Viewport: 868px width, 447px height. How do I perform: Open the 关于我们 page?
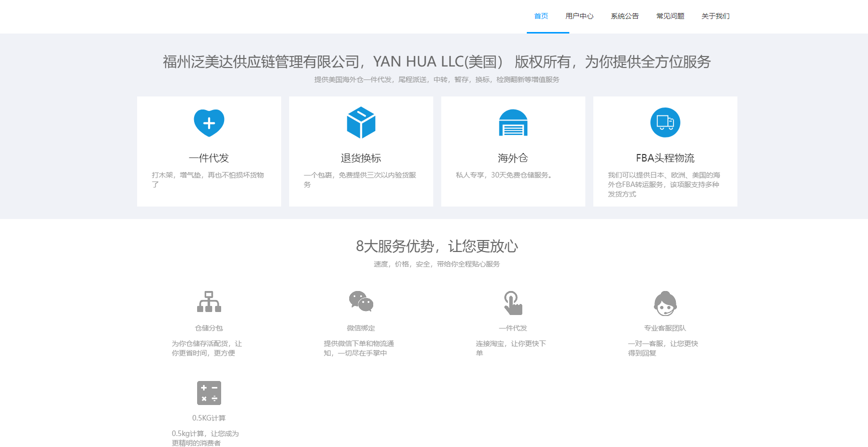coord(715,16)
